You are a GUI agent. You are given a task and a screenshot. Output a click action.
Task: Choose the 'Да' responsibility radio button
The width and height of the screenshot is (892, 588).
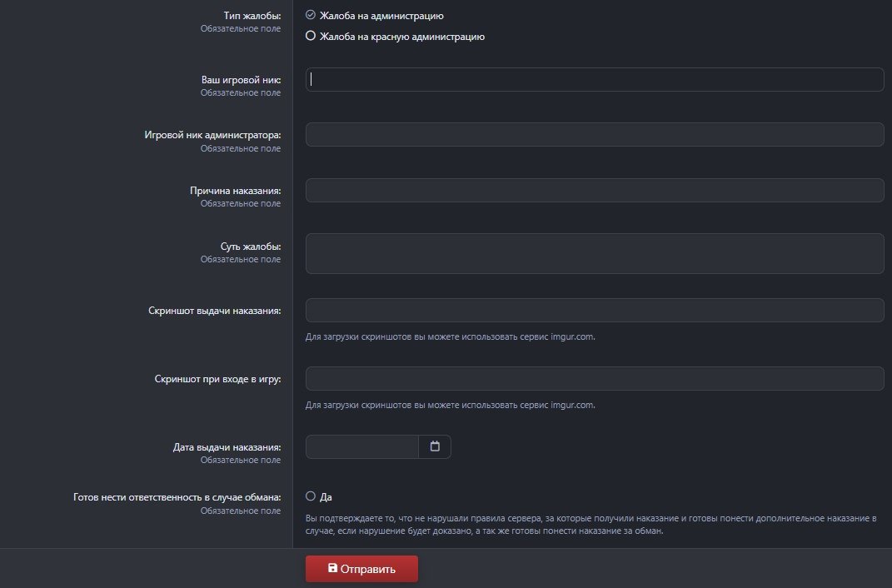tap(311, 496)
